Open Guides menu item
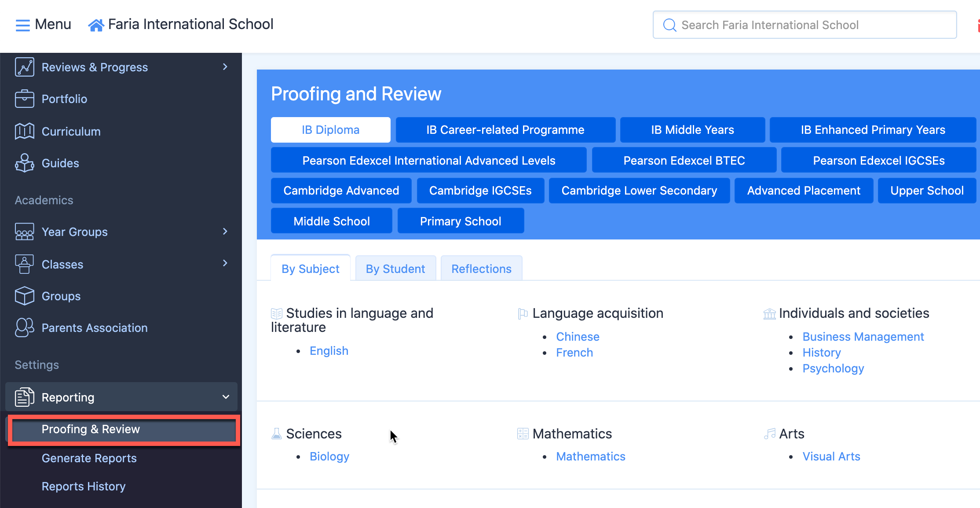The image size is (980, 508). [60, 163]
